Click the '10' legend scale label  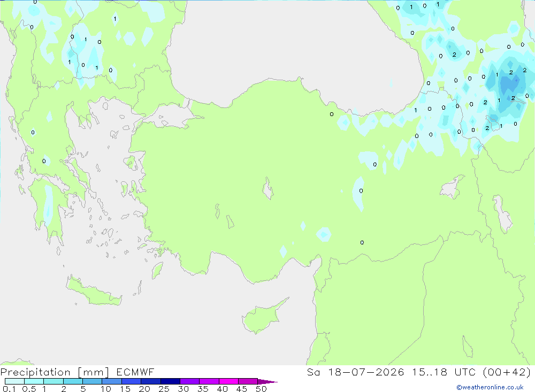[106, 389]
